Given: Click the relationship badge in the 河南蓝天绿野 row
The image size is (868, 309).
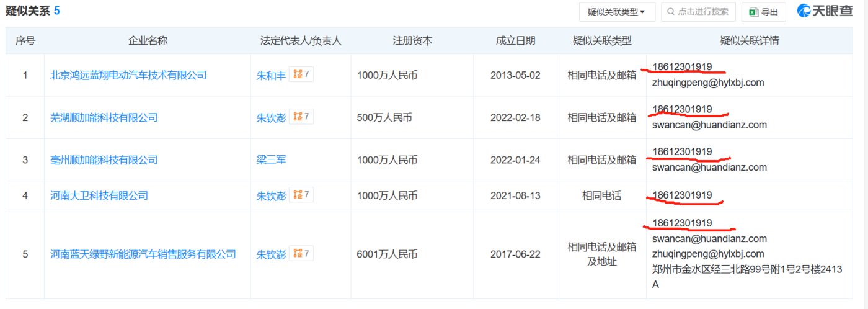Looking at the screenshot, I should (301, 254).
